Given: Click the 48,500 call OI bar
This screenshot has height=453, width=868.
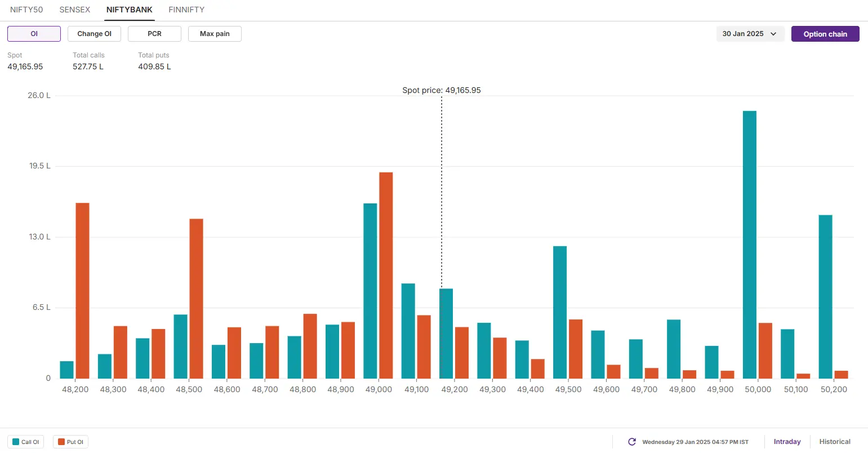Looking at the screenshot, I should tap(181, 347).
